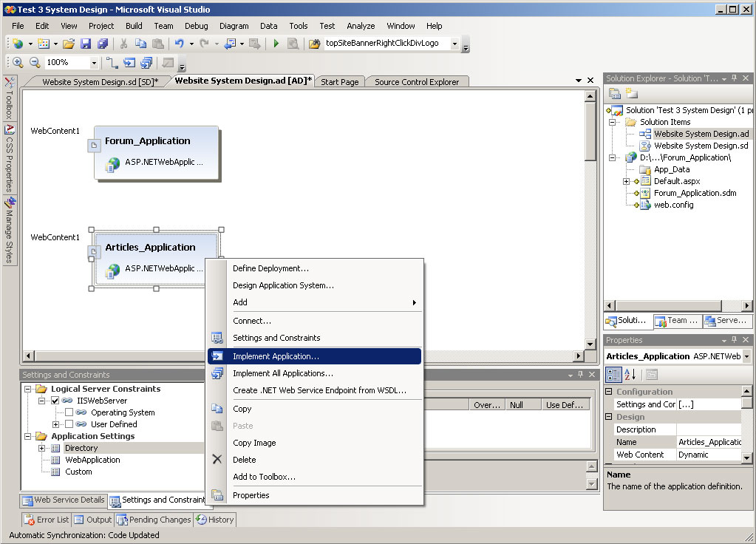Click the Open File folder icon
This screenshot has width=756, height=544.
click(x=69, y=44)
